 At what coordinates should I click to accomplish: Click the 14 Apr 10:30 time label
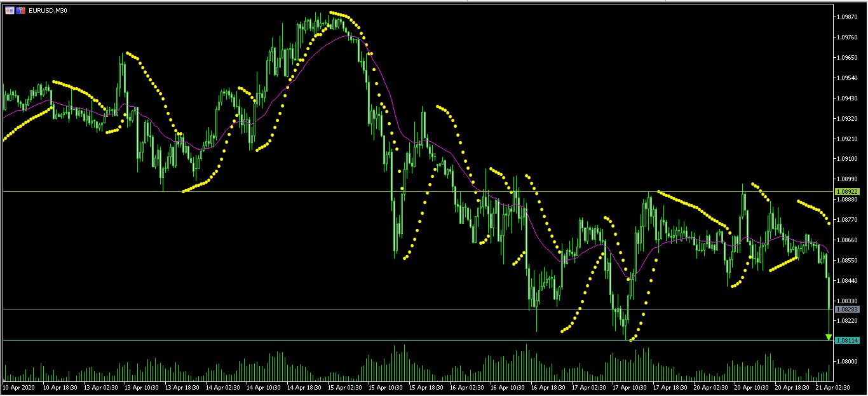pyautogui.click(x=263, y=386)
